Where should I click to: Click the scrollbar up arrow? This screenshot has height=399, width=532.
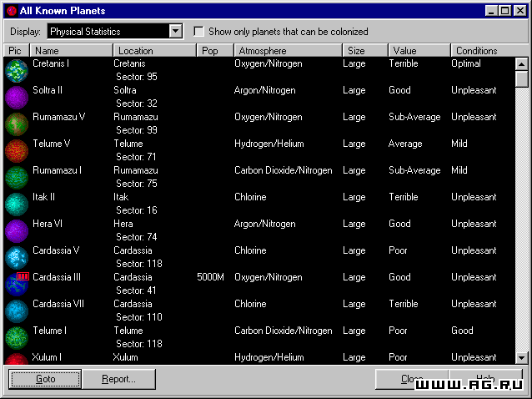521,63
